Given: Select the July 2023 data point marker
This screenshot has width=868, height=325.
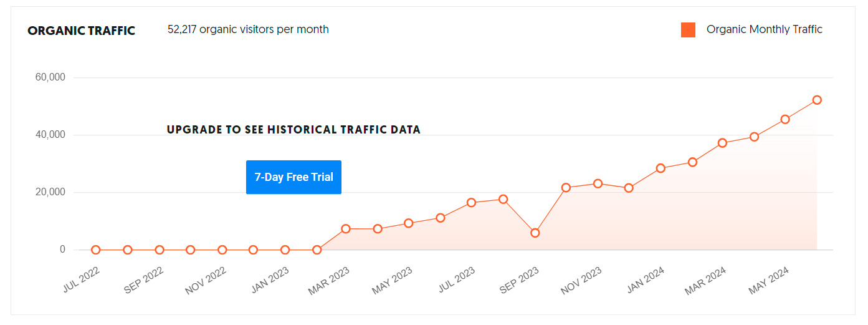Looking at the screenshot, I should coord(472,202).
